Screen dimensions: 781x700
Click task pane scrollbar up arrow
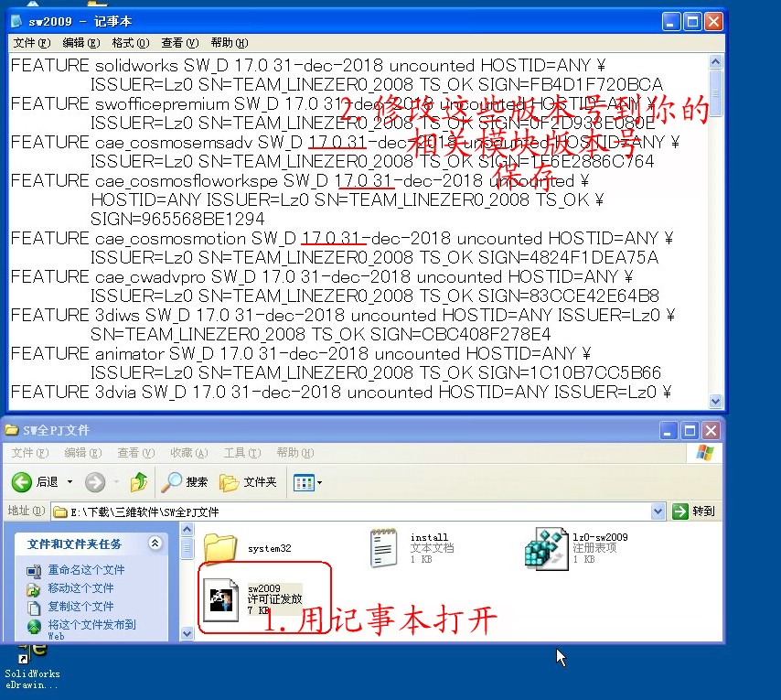point(187,529)
